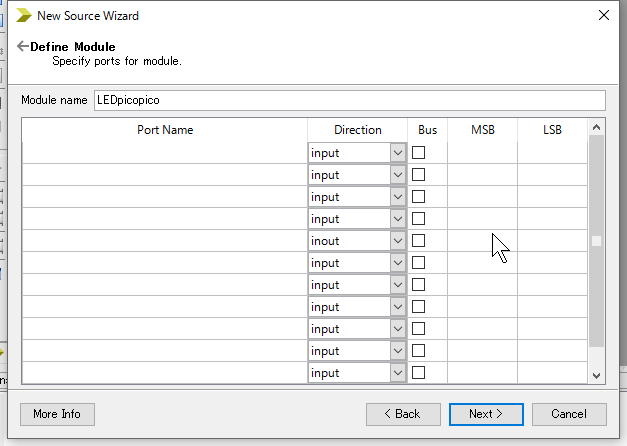Click the Module name field containing LEDpicopico

pyautogui.click(x=350, y=100)
